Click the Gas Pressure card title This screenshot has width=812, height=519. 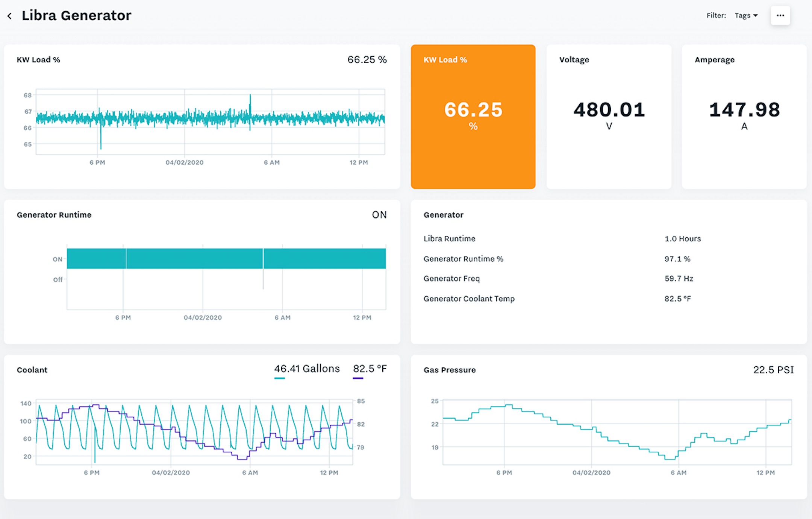(450, 370)
